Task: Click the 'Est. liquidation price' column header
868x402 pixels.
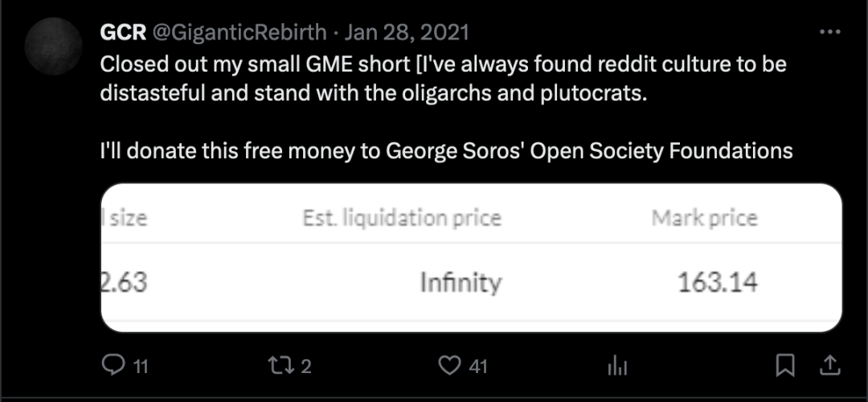Action: tap(402, 218)
